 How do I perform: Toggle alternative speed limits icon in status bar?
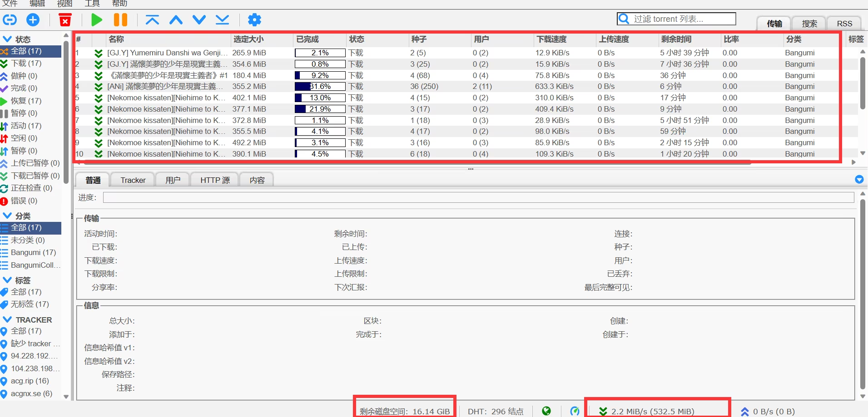575,411
